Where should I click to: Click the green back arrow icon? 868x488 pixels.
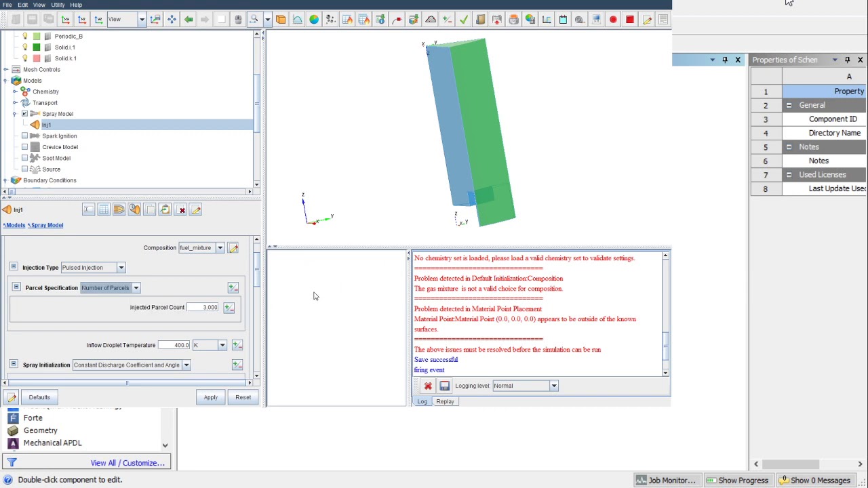click(x=189, y=20)
